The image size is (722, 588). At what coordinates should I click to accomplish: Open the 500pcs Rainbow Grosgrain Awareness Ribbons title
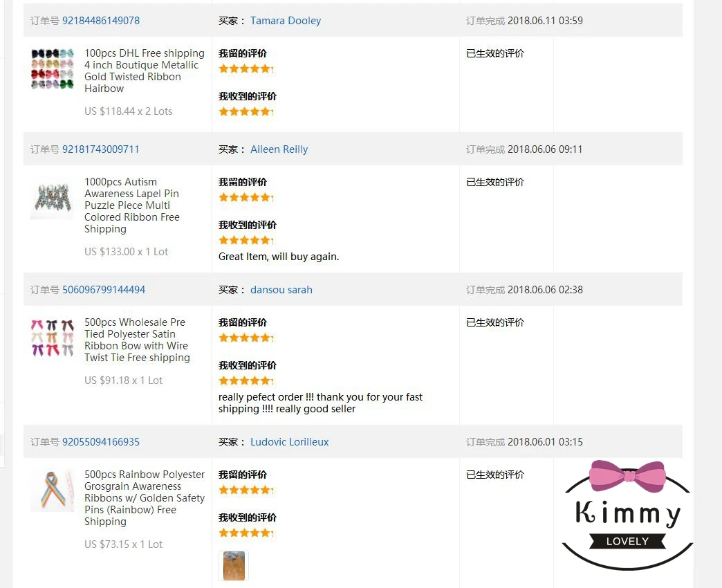pos(144,498)
